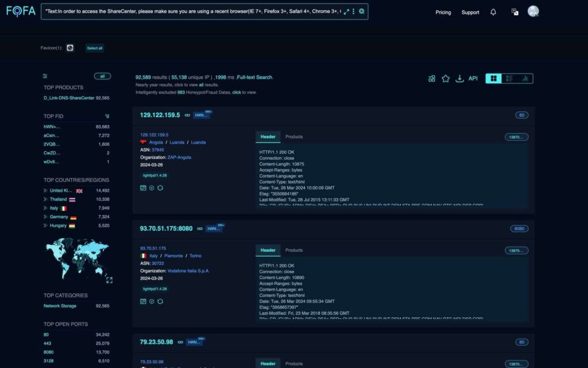Toggle the 'all' filter pill in left sidebar
Viewport: 588px width, 368px height.
(102, 76)
